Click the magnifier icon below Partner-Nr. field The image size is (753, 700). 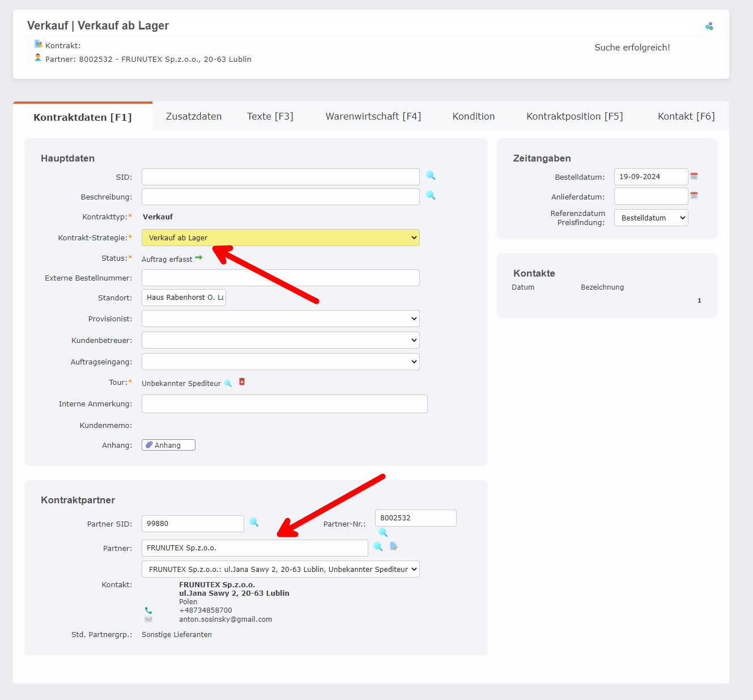[x=383, y=532]
